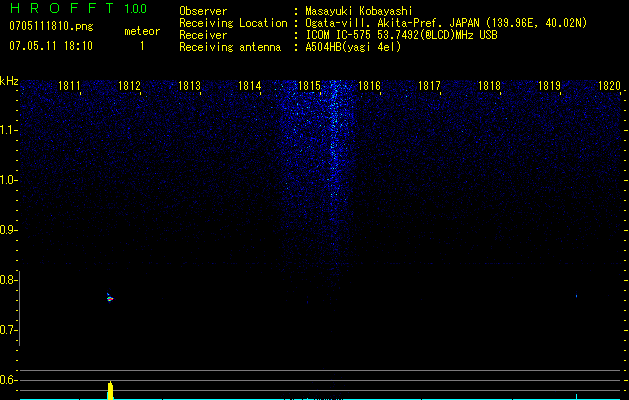Click the antenna value A504HB(yagi 4el)

click(353, 47)
